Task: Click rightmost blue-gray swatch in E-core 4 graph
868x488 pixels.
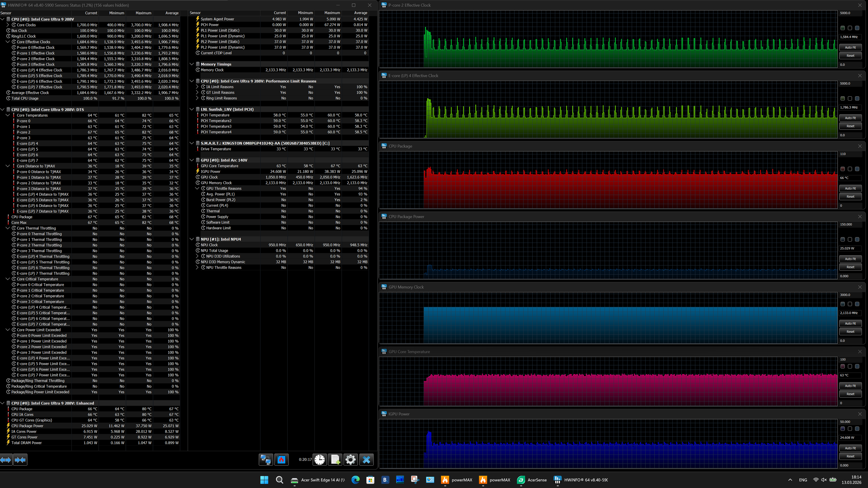Action: [857, 99]
